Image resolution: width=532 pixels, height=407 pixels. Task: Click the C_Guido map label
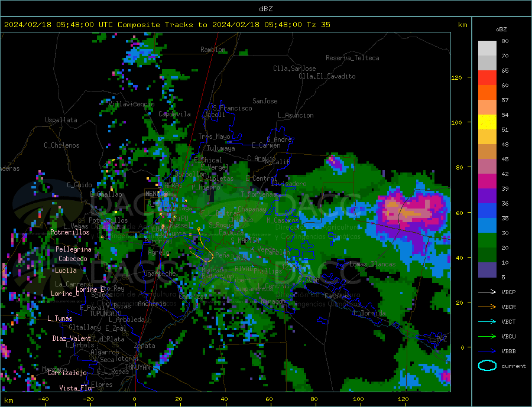79,185
